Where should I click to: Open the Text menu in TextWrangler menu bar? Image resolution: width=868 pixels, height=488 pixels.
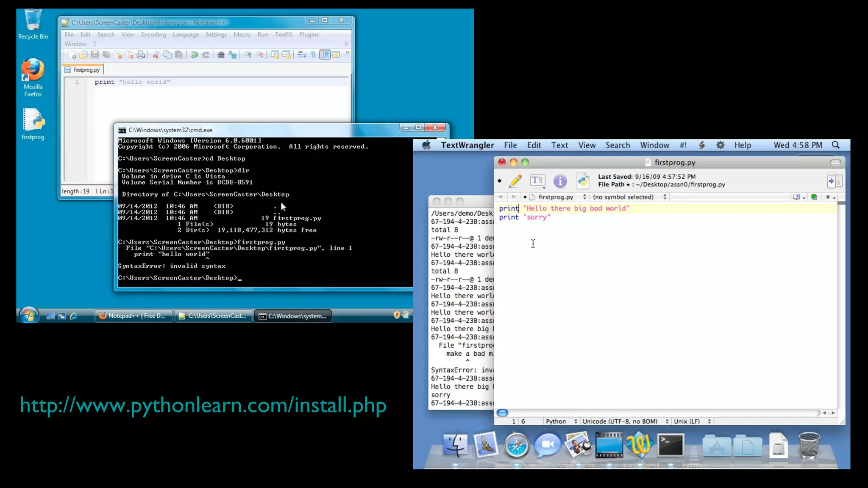point(559,145)
